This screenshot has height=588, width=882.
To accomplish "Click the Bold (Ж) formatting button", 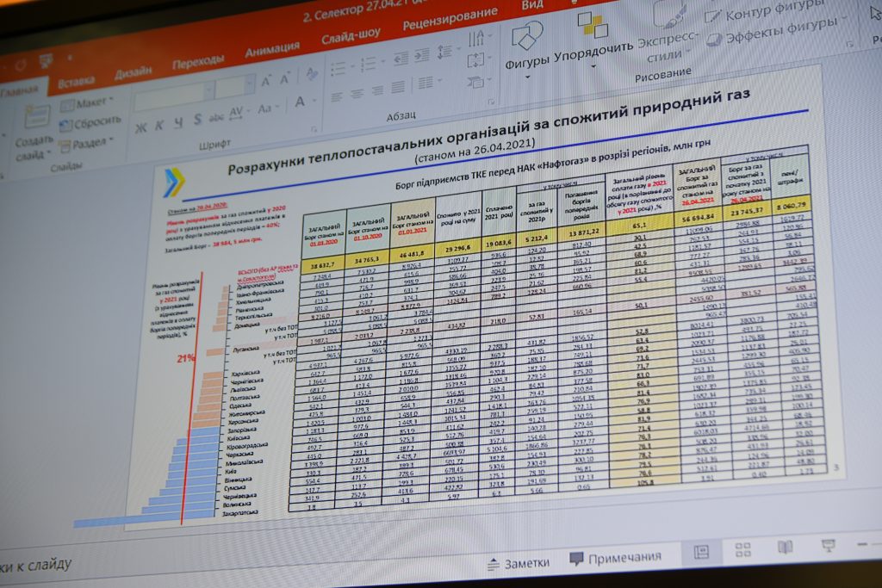I will coord(141,127).
